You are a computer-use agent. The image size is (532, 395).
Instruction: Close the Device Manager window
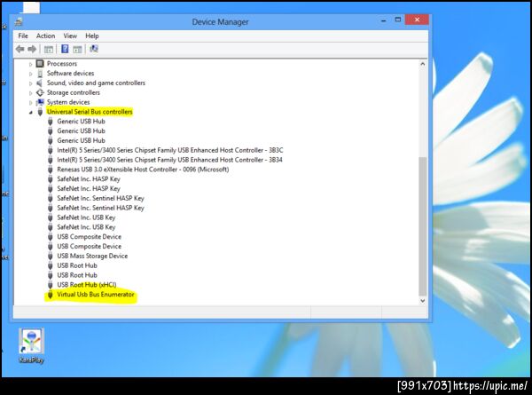[417, 20]
